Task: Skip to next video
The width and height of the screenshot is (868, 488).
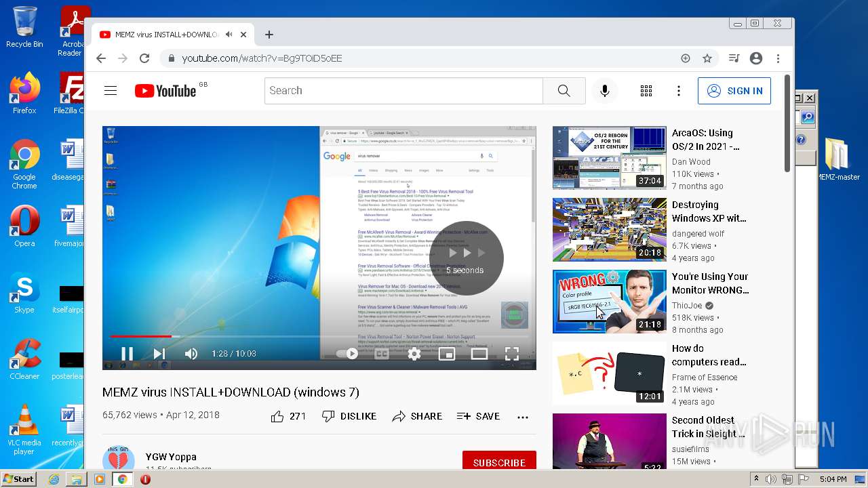Action: pyautogui.click(x=159, y=354)
